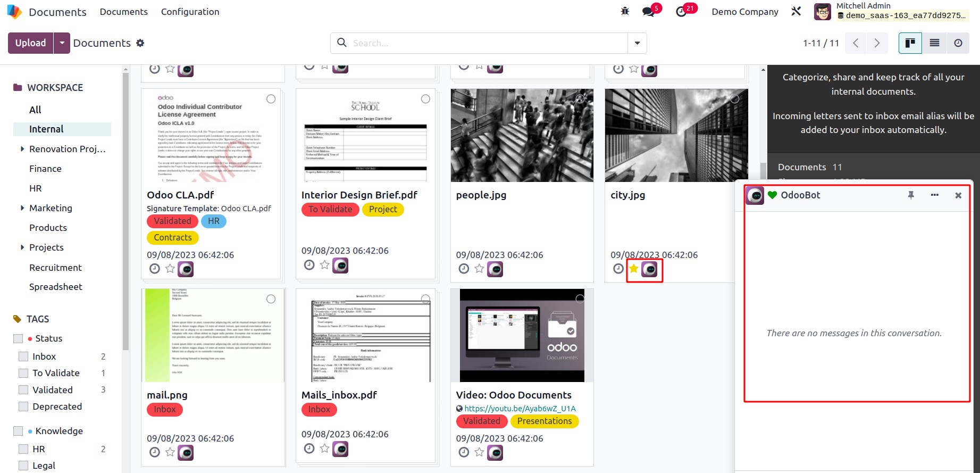Expand the Renovation Proj... workspace
980x473 pixels.
point(22,149)
